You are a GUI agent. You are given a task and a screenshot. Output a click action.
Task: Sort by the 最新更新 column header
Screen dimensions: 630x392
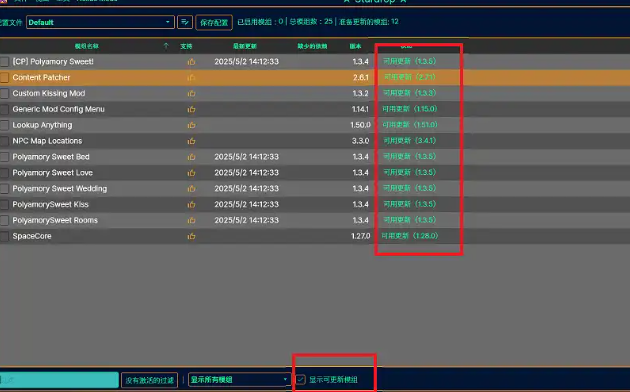[x=245, y=46]
